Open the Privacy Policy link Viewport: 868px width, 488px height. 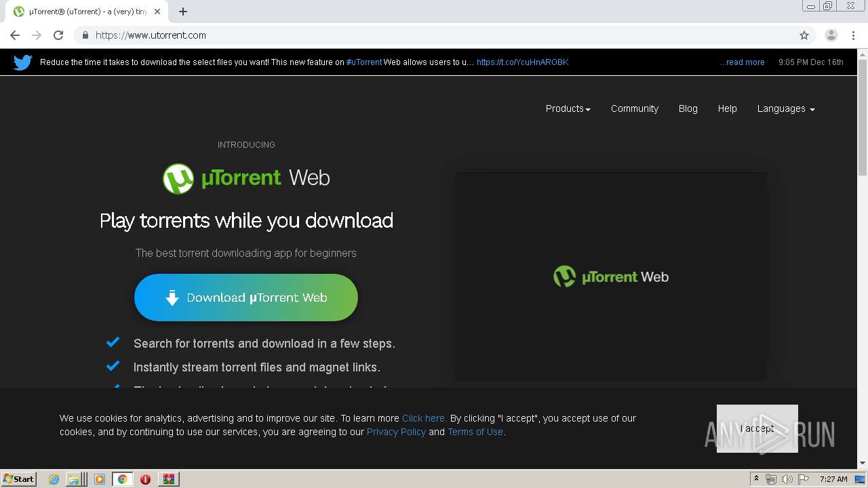click(x=396, y=432)
